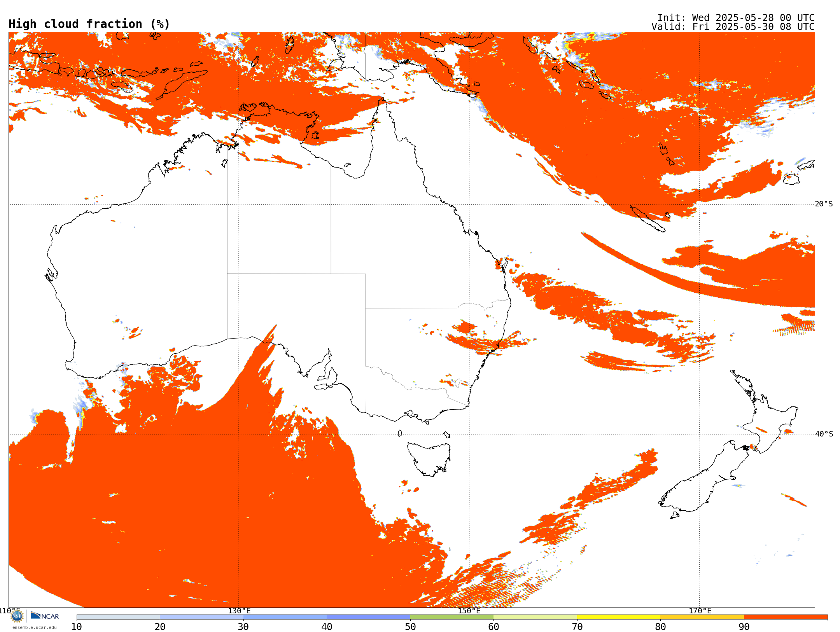Pick the 70-80 bright yellow colorbar segment
840x632 pixels.
pyautogui.click(x=619, y=617)
